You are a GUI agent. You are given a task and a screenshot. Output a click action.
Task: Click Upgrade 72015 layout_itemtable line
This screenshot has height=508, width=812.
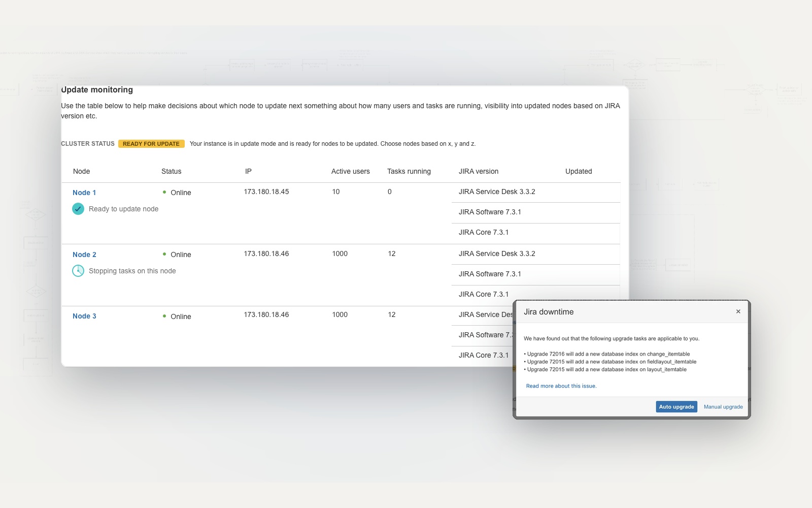click(605, 369)
